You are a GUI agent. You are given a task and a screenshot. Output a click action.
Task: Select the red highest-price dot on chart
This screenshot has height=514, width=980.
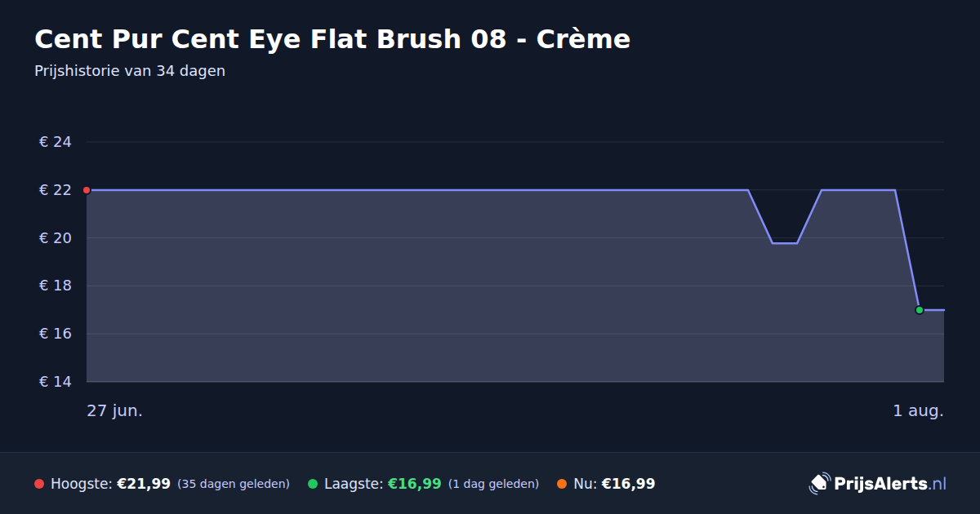click(x=87, y=190)
